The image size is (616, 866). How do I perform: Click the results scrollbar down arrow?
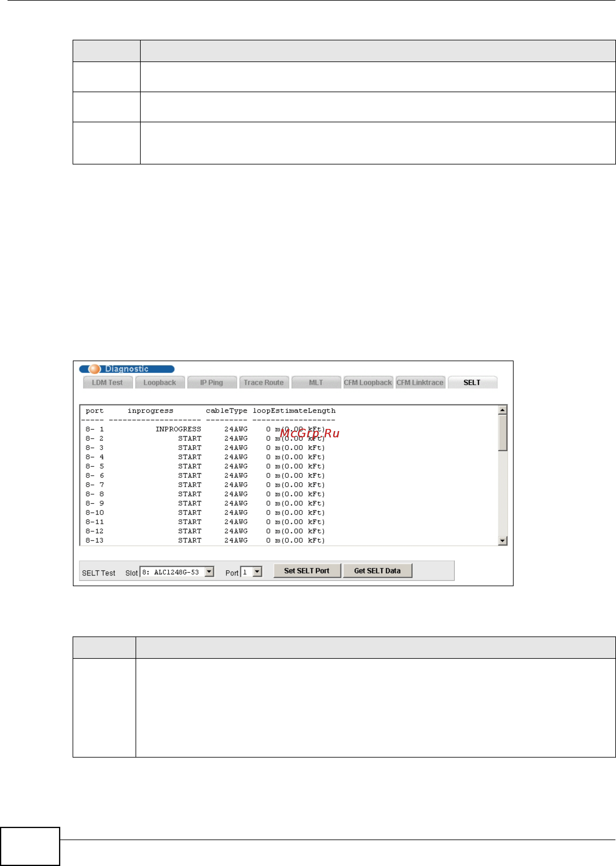pyautogui.click(x=502, y=541)
